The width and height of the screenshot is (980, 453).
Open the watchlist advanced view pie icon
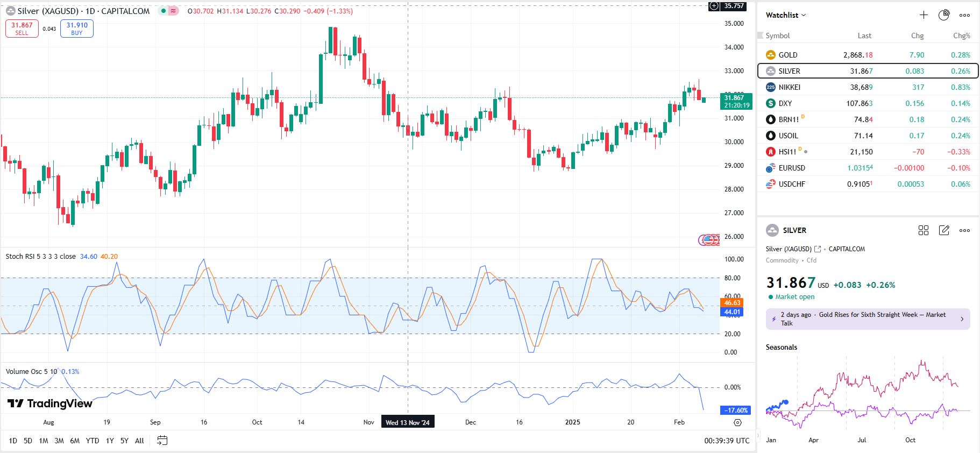(x=944, y=15)
